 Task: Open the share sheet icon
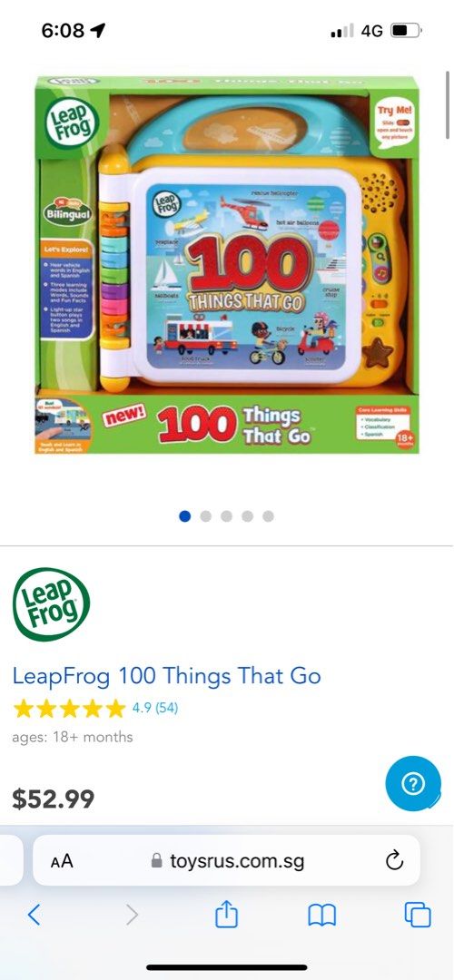click(x=226, y=915)
